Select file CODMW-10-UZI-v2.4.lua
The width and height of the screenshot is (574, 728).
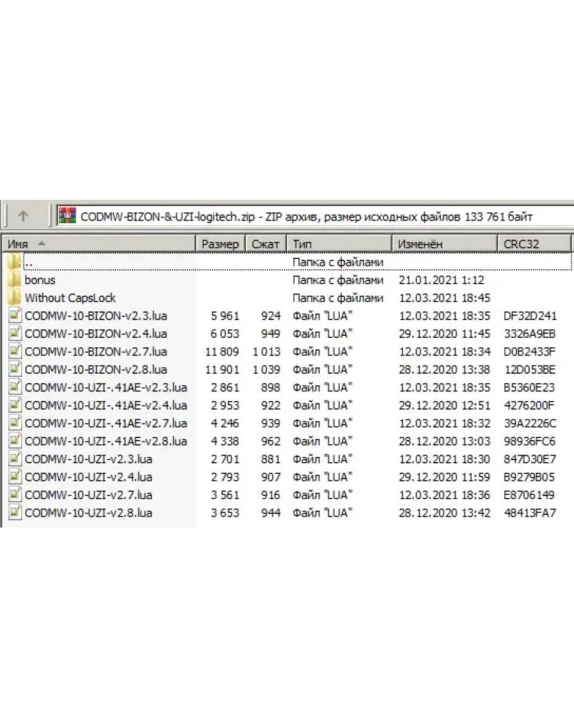pyautogui.click(x=88, y=477)
